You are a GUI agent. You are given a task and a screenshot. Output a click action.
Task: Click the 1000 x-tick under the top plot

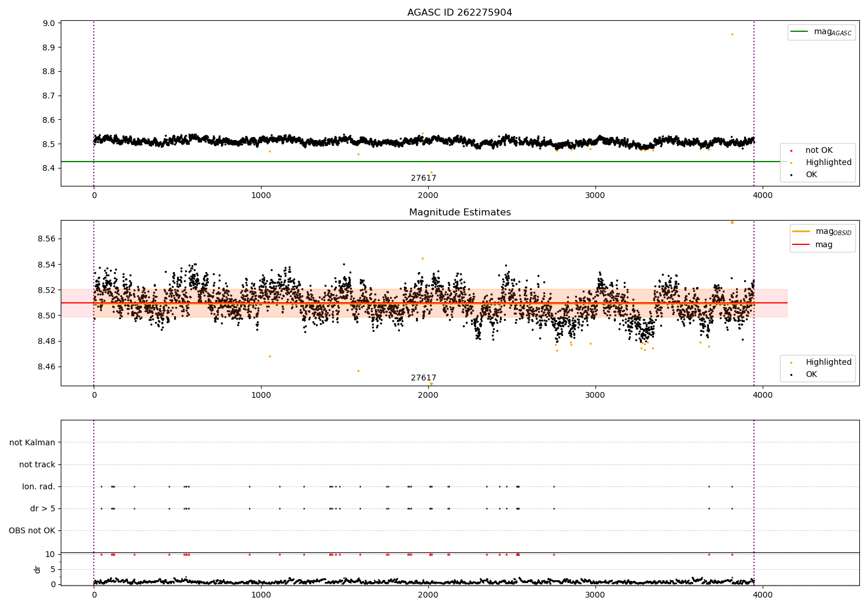[x=261, y=196]
